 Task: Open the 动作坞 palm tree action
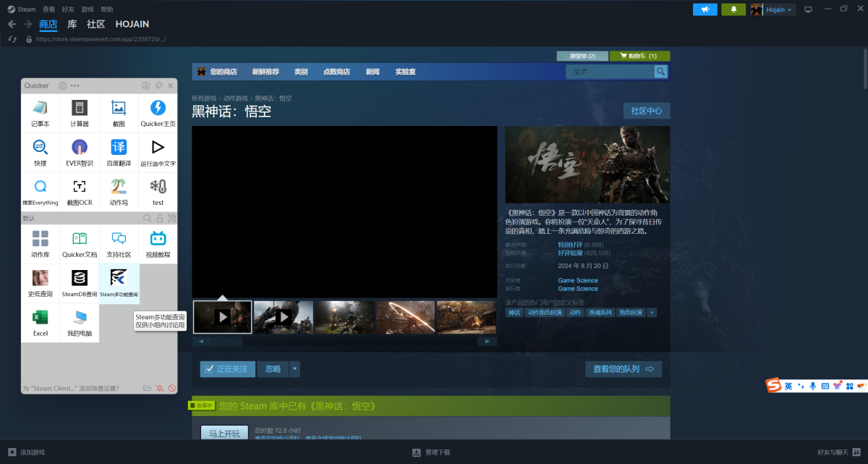pyautogui.click(x=119, y=192)
